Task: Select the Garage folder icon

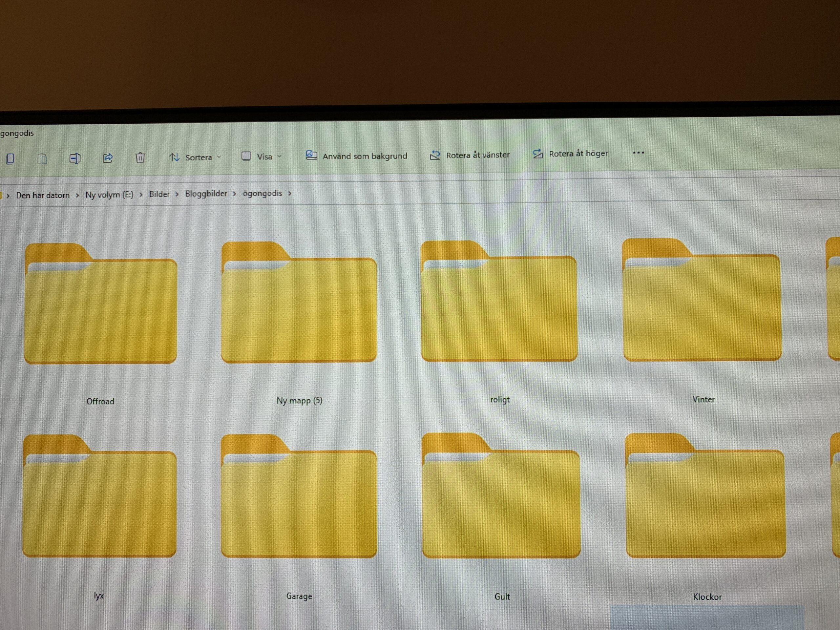Action: [x=299, y=496]
